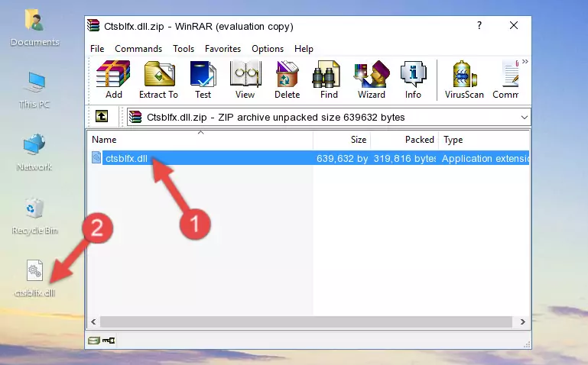Image resolution: width=588 pixels, height=365 pixels.
Task: Open the Options menu
Action: pos(268,49)
